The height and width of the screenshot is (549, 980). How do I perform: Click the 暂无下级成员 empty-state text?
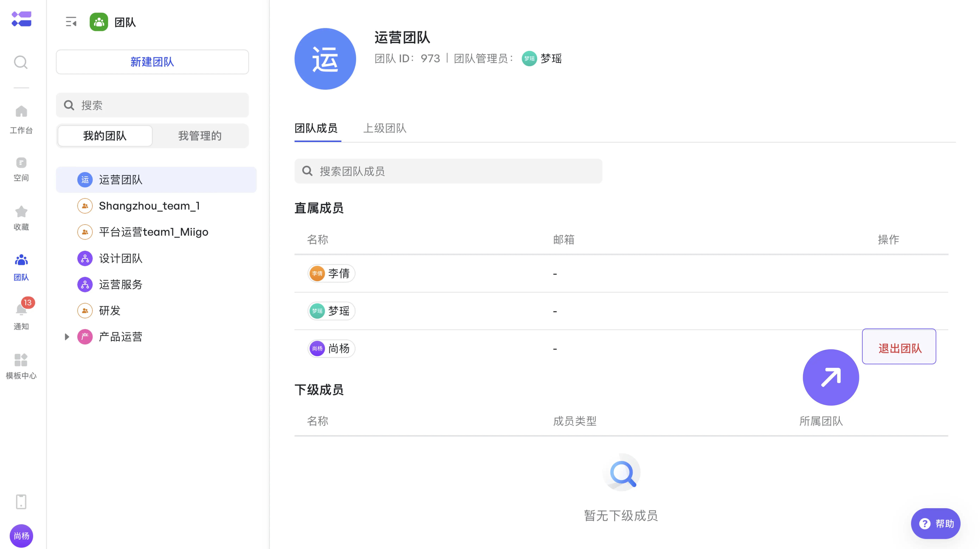tap(621, 516)
